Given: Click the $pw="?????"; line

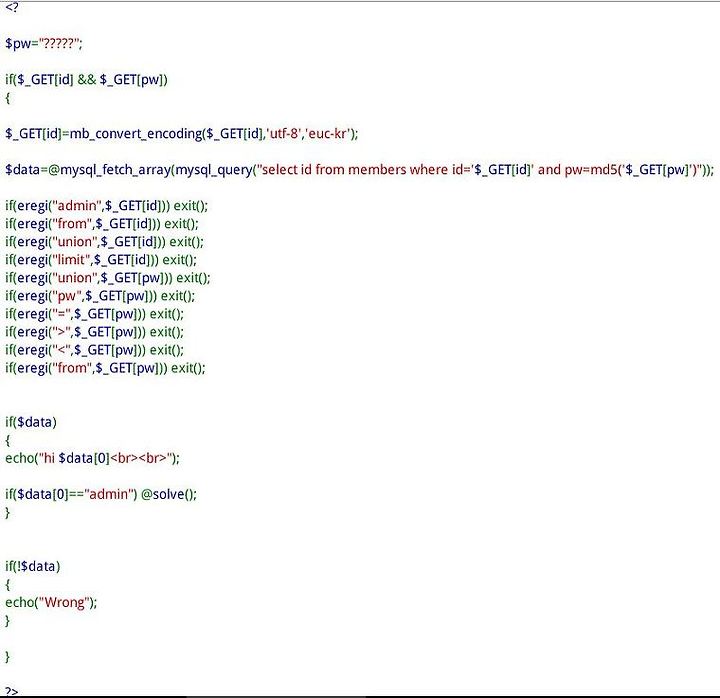Looking at the screenshot, I should tap(44, 44).
